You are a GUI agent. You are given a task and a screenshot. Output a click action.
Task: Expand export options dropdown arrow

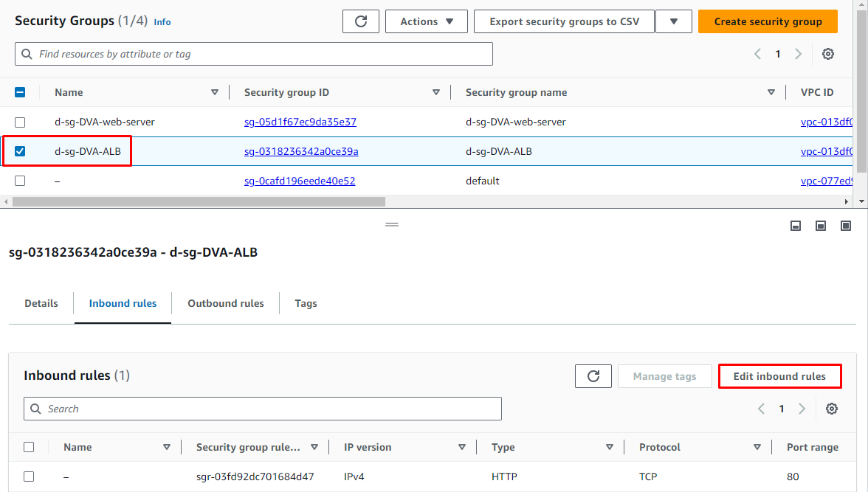[x=674, y=21]
